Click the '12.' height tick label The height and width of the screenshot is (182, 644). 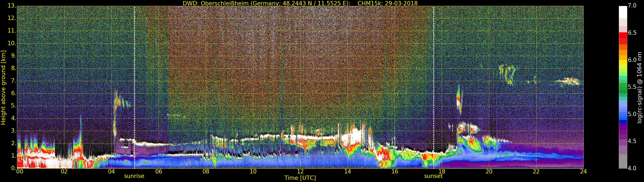12,18
